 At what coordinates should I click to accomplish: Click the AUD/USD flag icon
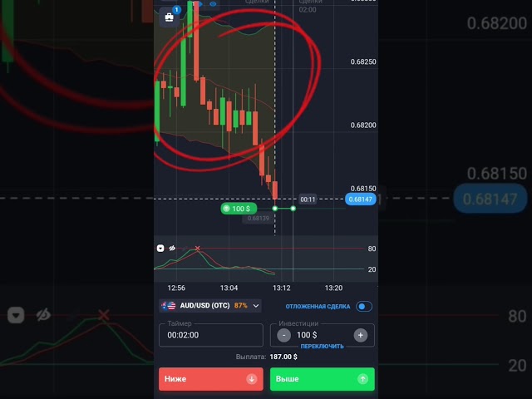pyautogui.click(x=169, y=306)
